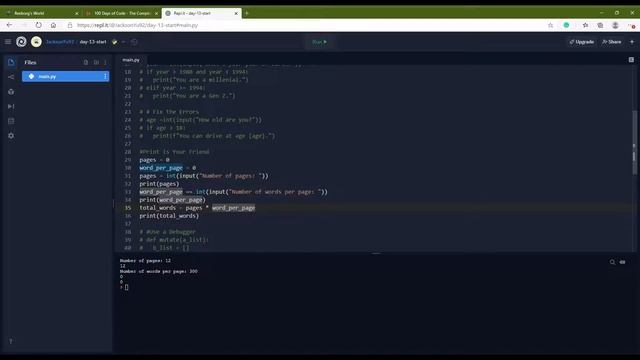Click console output Number of words per page
This screenshot has height=360, width=640.
[x=158, y=271]
